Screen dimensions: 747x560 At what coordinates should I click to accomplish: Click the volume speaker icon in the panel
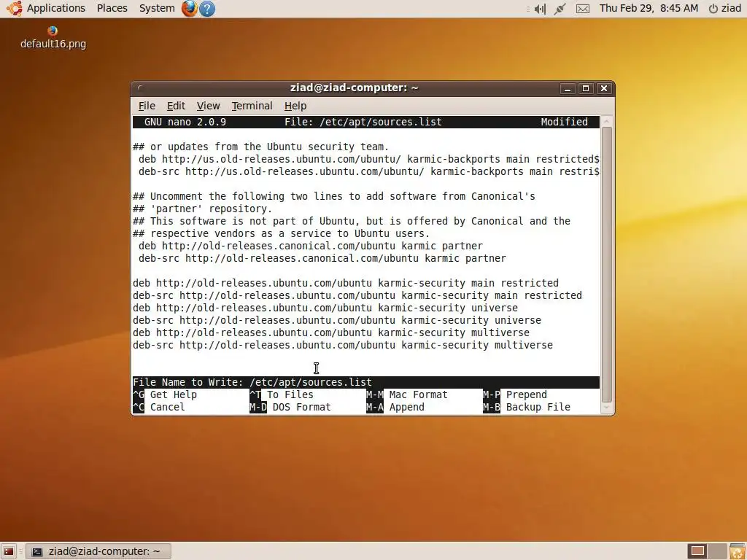pyautogui.click(x=539, y=9)
